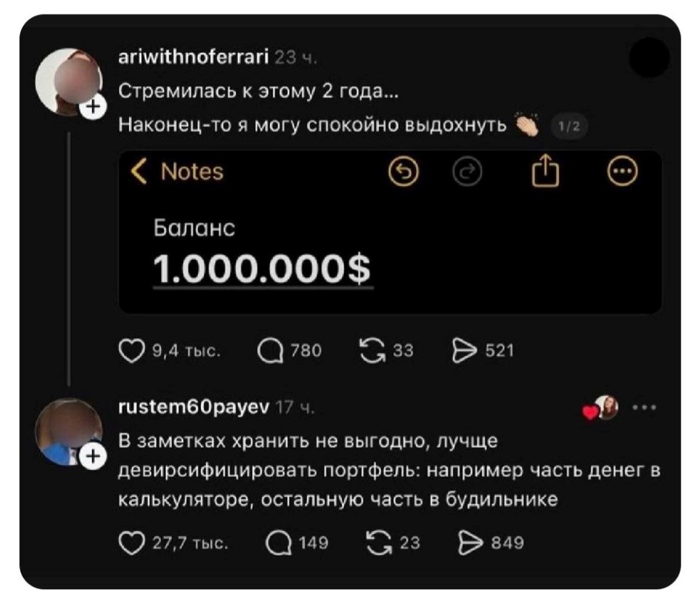
Task: Repost rustem60payev's comment showing 23 reposts
Action: (x=379, y=543)
